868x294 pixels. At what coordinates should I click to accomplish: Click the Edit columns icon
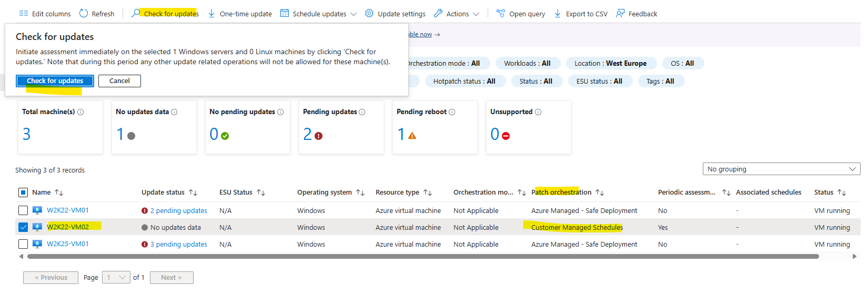coord(24,14)
